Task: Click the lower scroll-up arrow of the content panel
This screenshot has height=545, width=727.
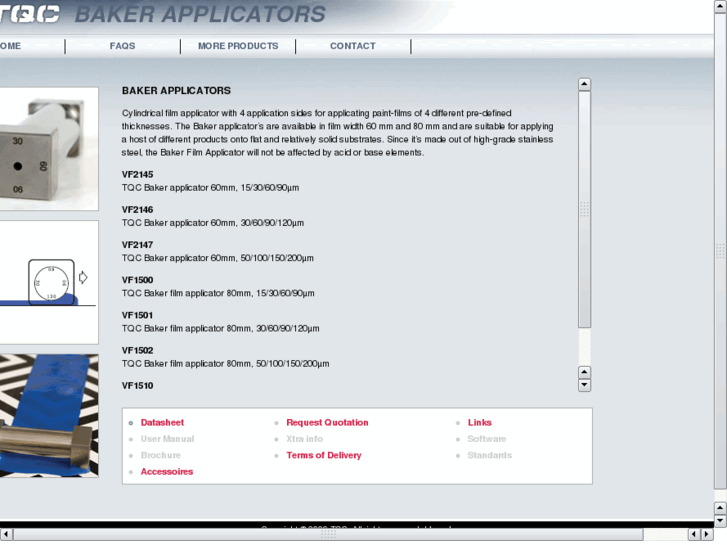Action: pyautogui.click(x=584, y=372)
